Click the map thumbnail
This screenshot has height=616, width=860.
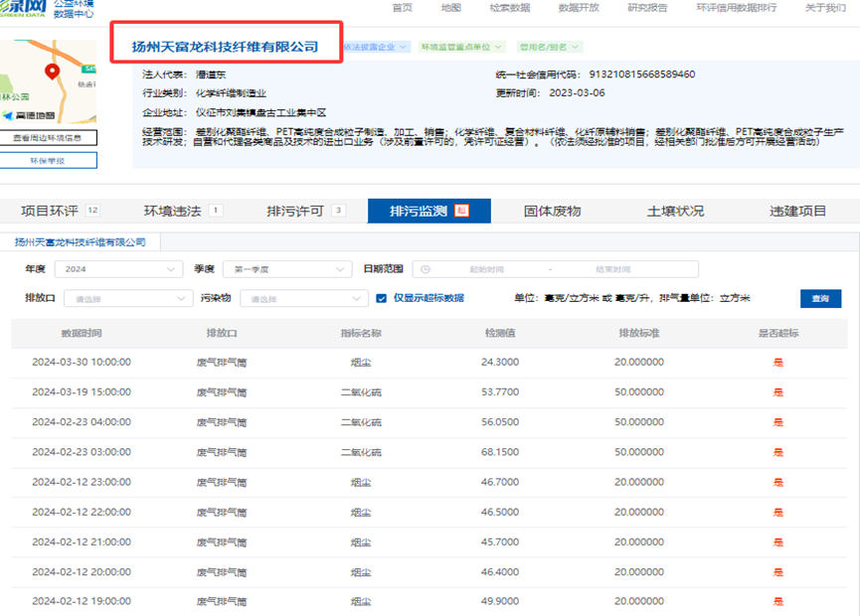tap(48, 81)
